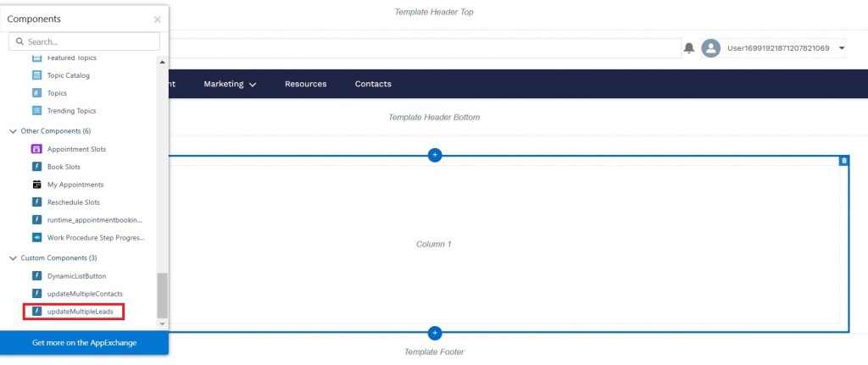868x365 pixels.
Task: Click the Template Header Top region
Action: 434,12
